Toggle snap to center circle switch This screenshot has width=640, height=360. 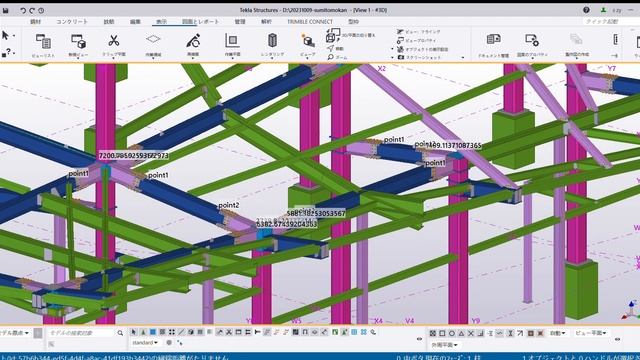pyautogui.click(x=452, y=333)
